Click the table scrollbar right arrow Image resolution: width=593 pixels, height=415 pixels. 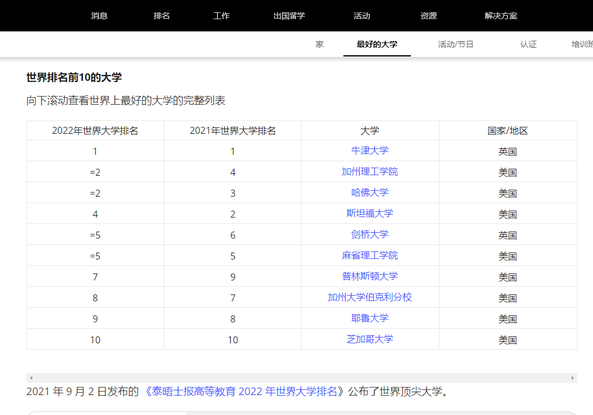click(x=572, y=378)
